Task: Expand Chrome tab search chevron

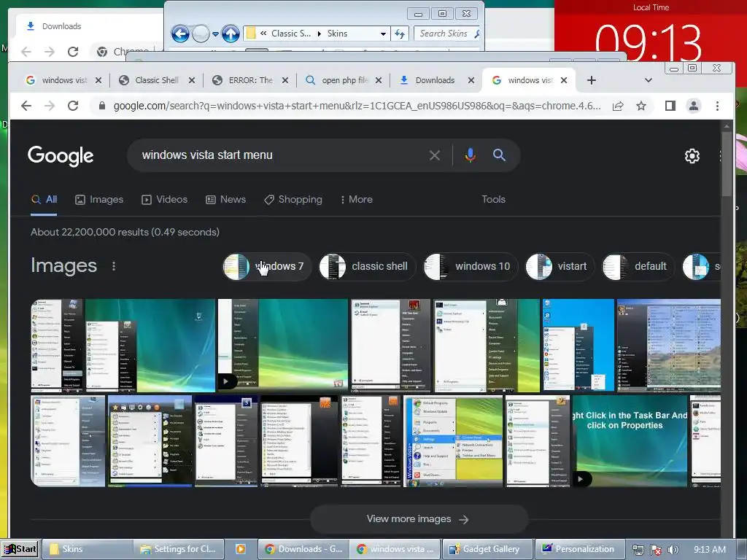Action: click(x=648, y=80)
